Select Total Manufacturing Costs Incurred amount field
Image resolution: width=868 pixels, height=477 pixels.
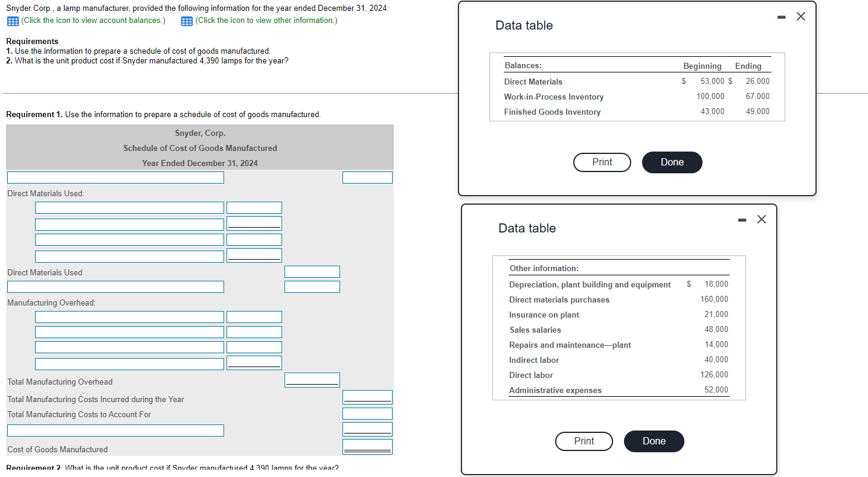click(x=367, y=397)
